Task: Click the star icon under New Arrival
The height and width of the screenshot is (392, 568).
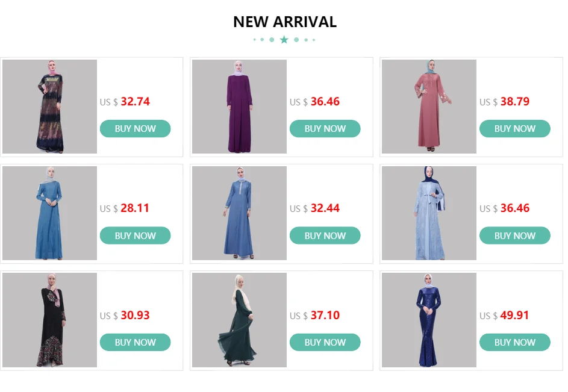Action: coord(284,40)
